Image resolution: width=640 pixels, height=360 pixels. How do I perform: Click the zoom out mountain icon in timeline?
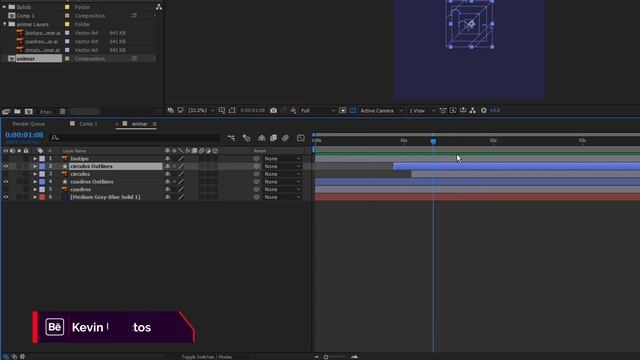click(x=317, y=357)
